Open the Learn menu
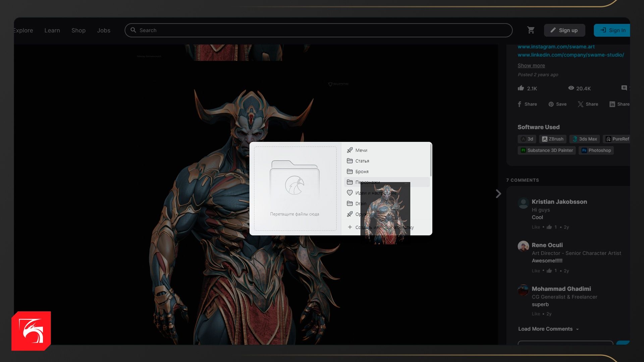644x362 pixels. 52,31
